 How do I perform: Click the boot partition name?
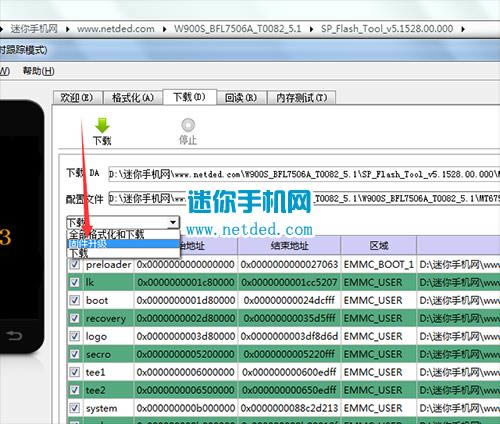97,300
